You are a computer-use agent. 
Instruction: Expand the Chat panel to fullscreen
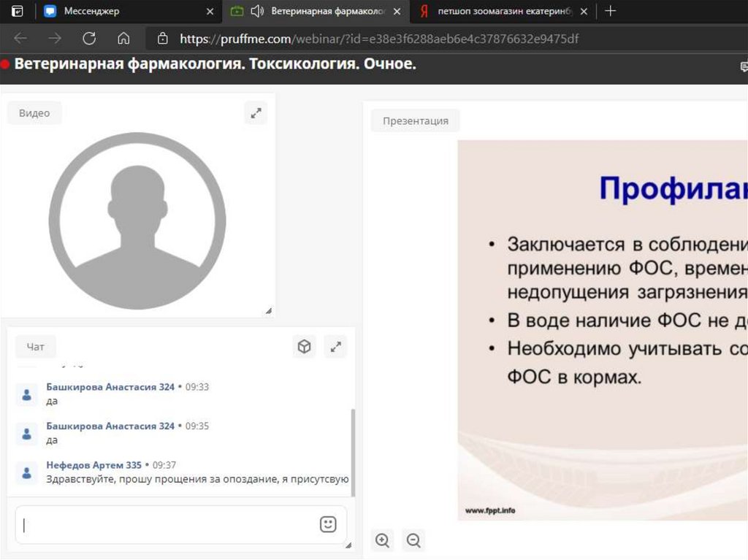click(336, 347)
